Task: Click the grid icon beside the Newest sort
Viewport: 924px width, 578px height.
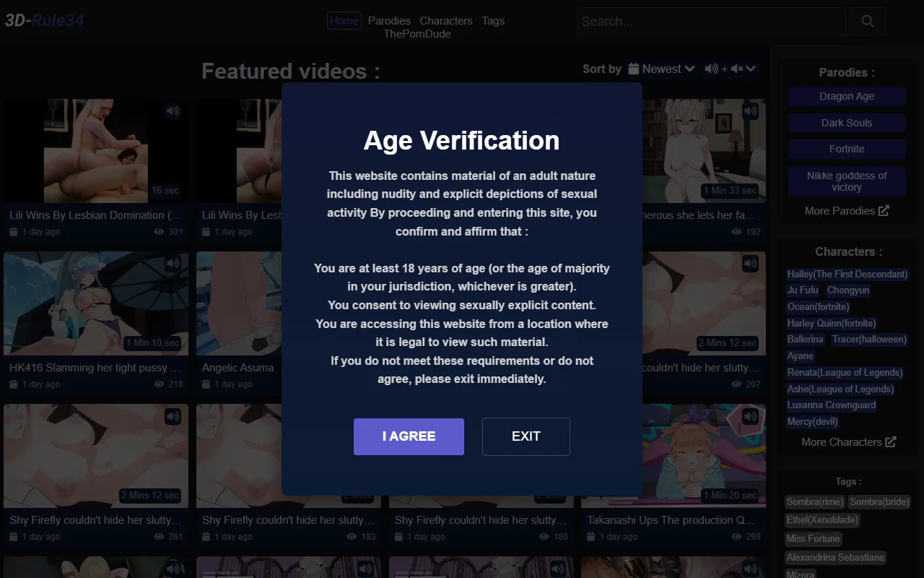Action: (x=634, y=69)
